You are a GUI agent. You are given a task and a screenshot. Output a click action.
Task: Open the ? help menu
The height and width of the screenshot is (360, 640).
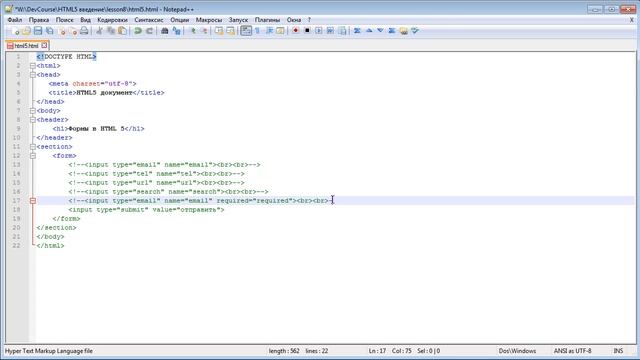click(x=309, y=20)
